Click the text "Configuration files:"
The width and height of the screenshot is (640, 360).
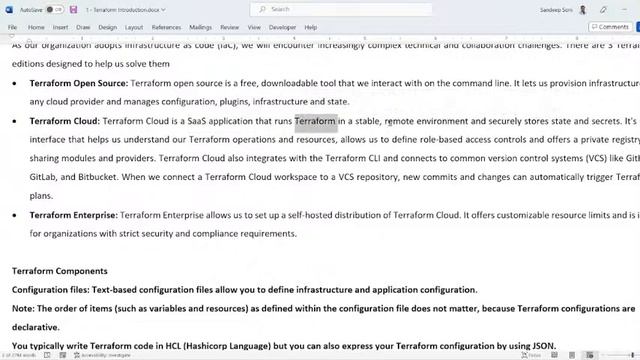[51, 290]
